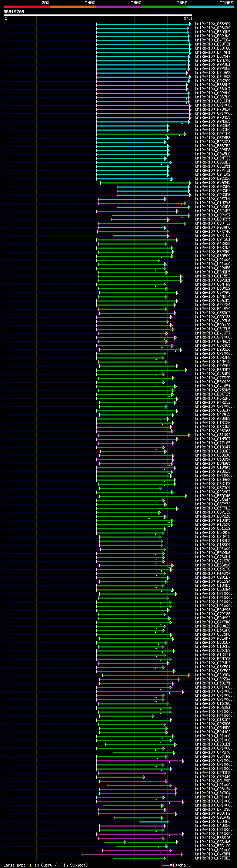Click UniRef100_Q16XG7 label

pos(213,720)
